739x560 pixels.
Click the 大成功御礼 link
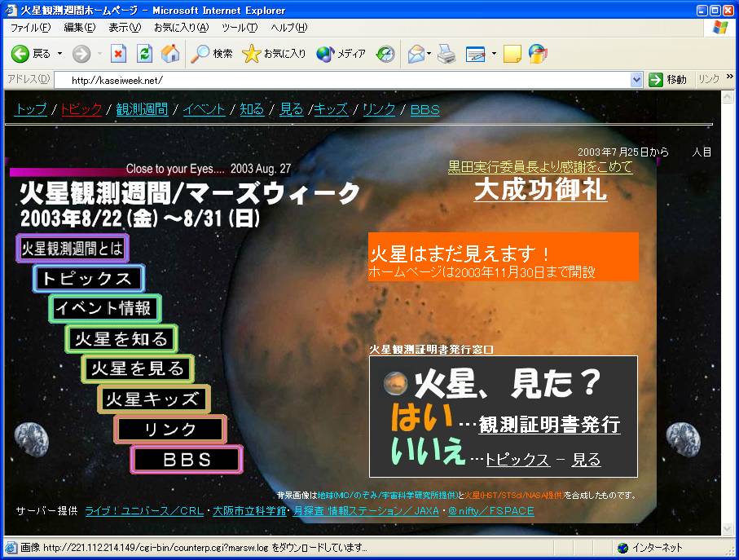tap(540, 190)
